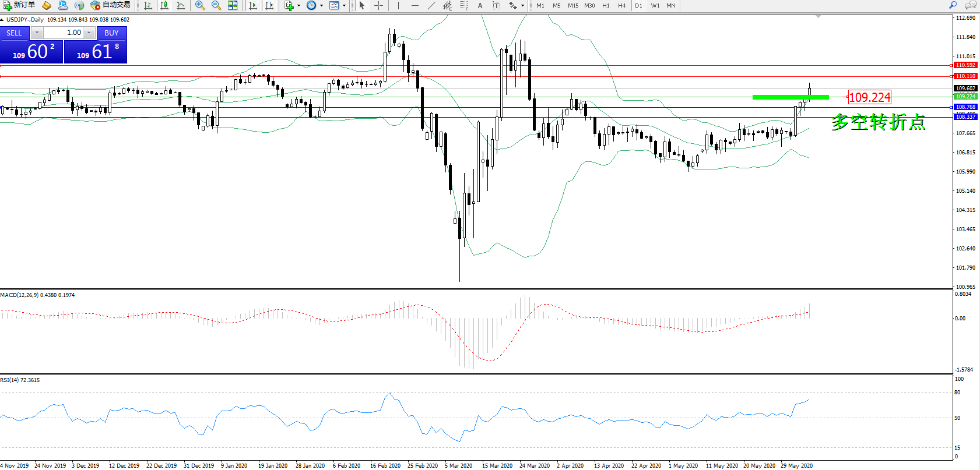The image size is (980, 470).
Task: Switch chart to candlestick mode
Action: [164, 5]
